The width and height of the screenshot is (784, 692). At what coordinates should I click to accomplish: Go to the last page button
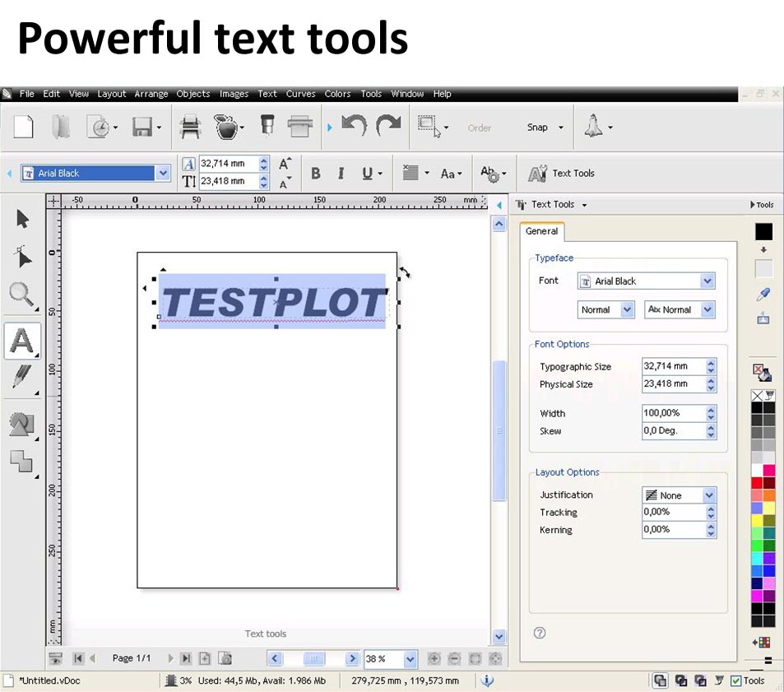point(185,658)
